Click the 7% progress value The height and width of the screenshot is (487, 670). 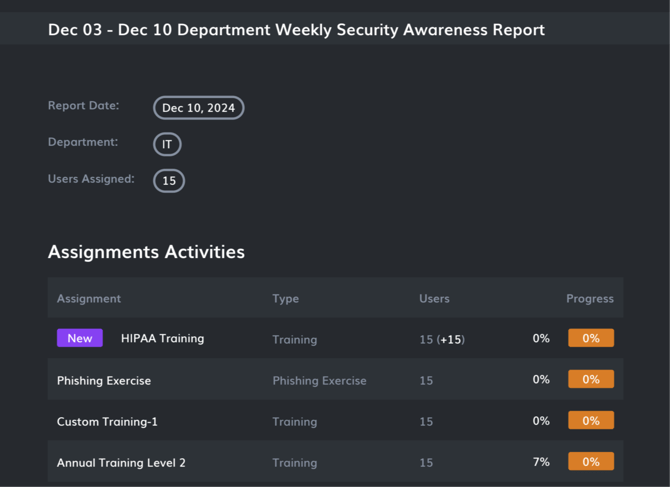[541, 462]
